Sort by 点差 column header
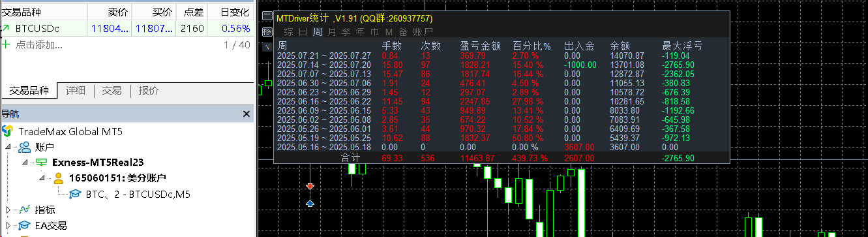The height and width of the screenshot is (237, 868). pyautogui.click(x=192, y=12)
